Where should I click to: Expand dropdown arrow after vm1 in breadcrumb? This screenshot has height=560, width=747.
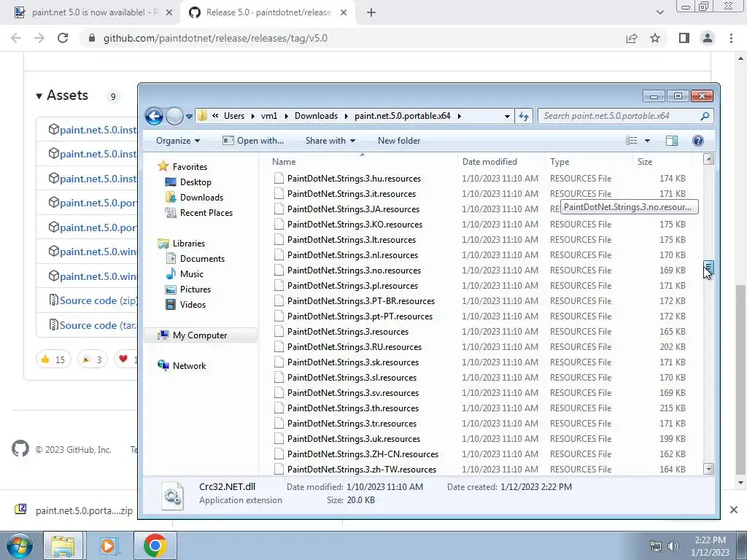286,116
